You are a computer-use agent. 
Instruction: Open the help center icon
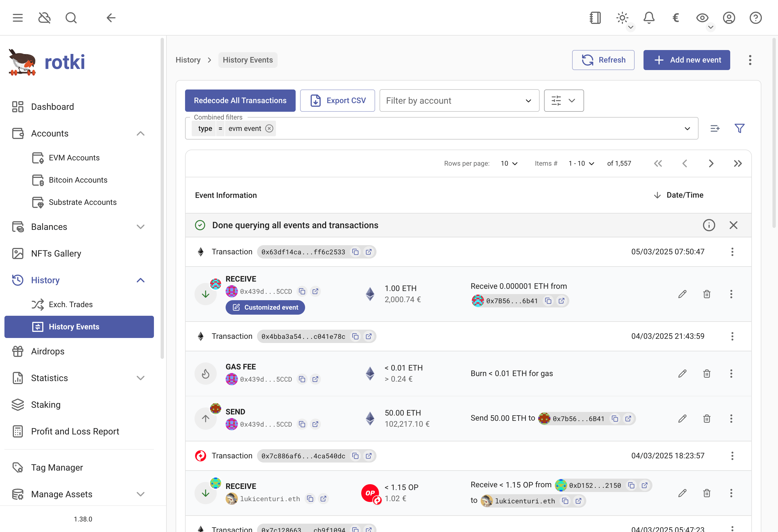click(x=755, y=18)
